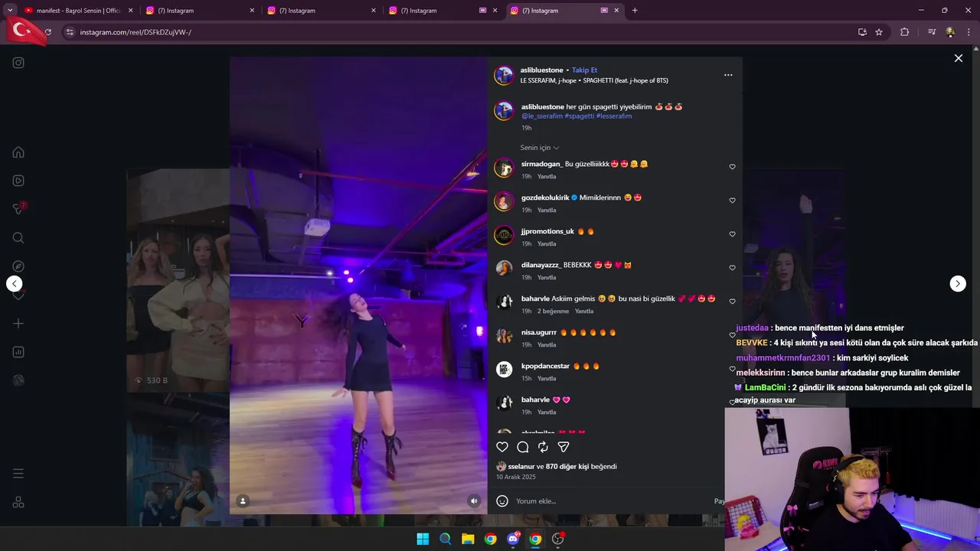Open the three-dot options menu of the post

728,75
